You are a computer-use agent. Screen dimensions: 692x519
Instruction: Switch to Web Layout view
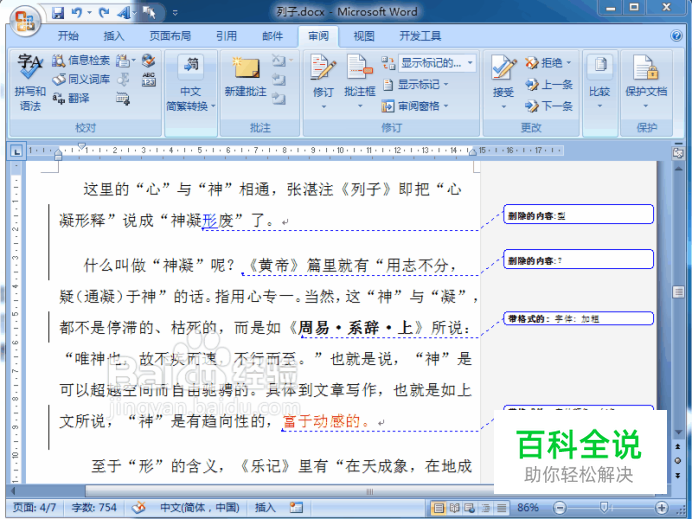[470, 508]
